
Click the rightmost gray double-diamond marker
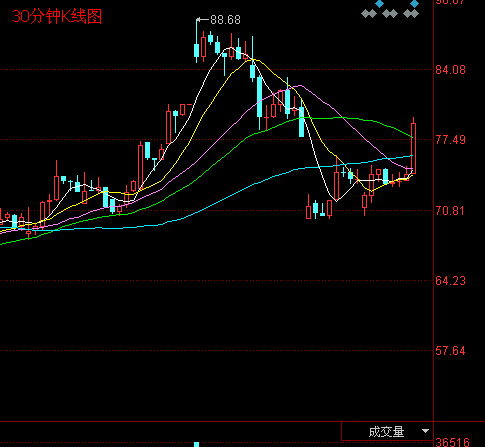point(411,14)
